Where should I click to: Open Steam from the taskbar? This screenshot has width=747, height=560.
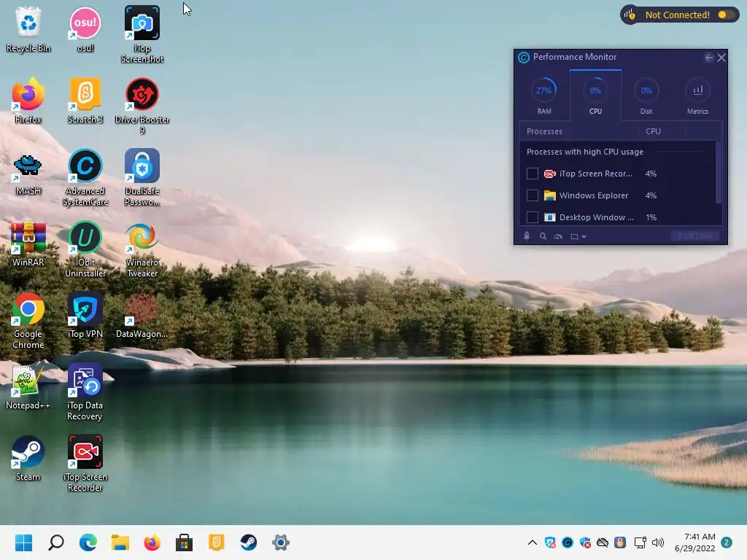click(x=248, y=542)
